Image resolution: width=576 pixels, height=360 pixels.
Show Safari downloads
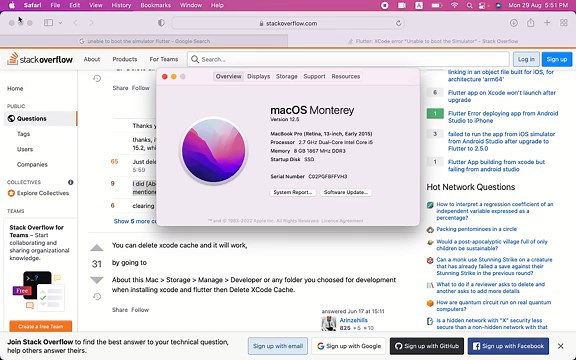tap(514, 23)
